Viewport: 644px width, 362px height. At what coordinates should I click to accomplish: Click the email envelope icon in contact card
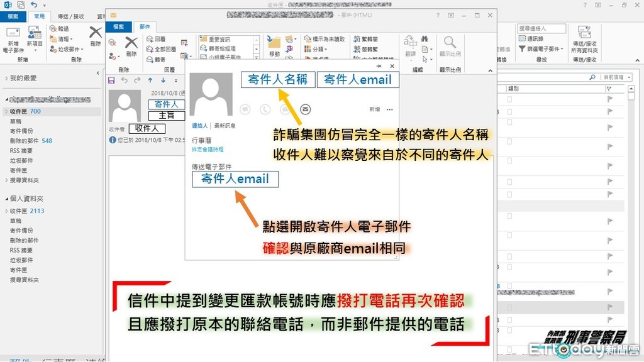pyautogui.click(x=306, y=109)
